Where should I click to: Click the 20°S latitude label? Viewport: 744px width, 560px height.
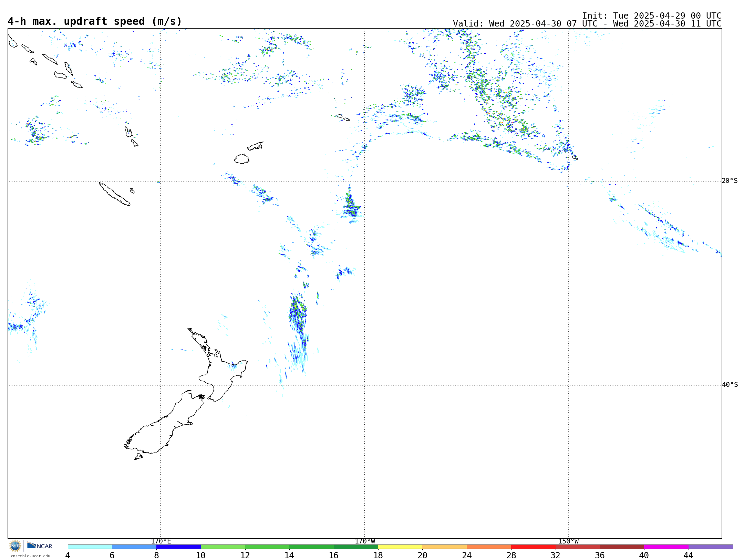tap(730, 181)
